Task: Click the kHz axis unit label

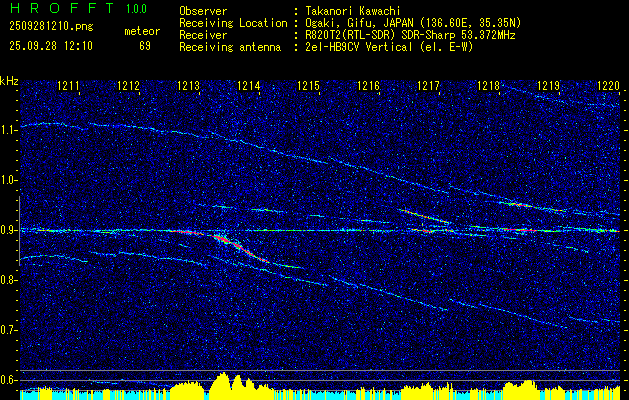Action: coord(9,81)
